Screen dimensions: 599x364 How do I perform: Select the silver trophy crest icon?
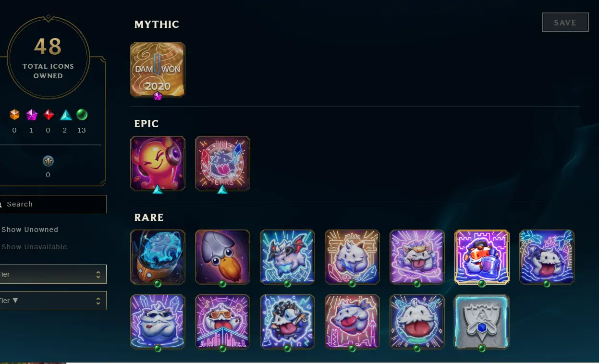tap(482, 322)
